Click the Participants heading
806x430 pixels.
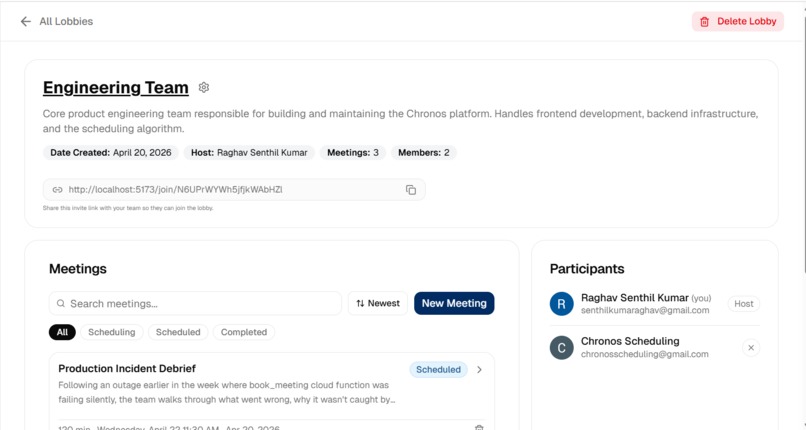[x=587, y=269]
